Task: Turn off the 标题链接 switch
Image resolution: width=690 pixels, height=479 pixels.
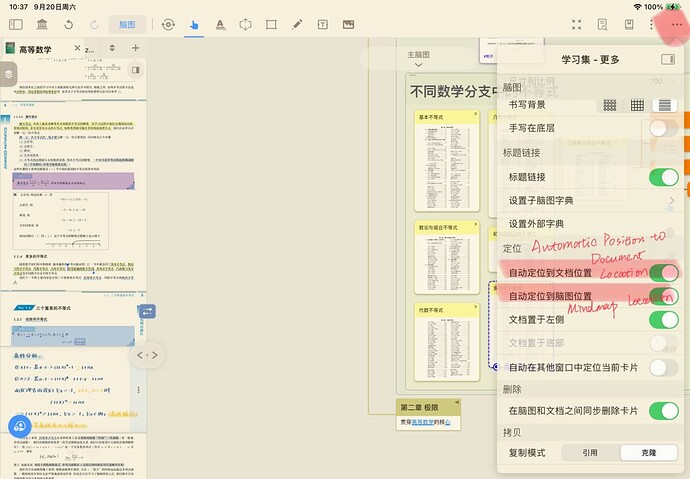Action: tap(664, 177)
